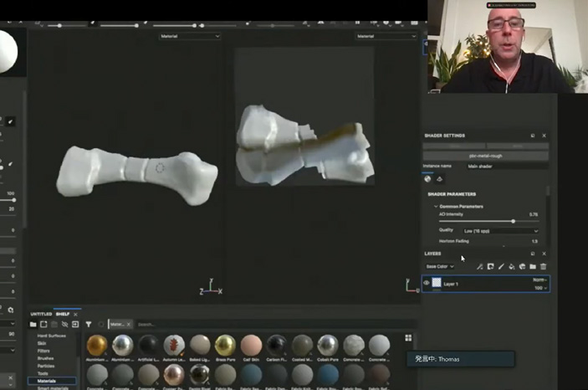Click the pbr-metal-rough shader button
The height and width of the screenshot is (390, 588).
485,156
